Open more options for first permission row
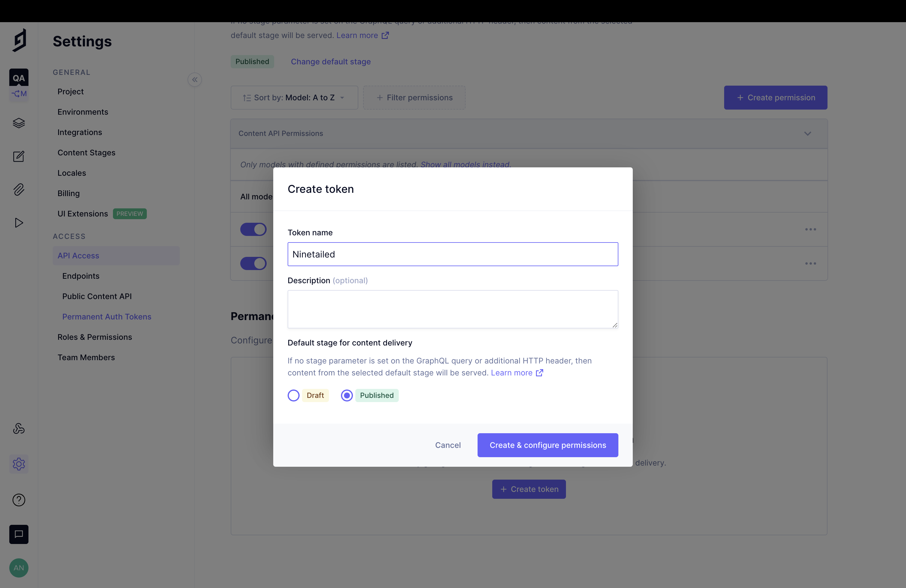Image resolution: width=906 pixels, height=588 pixels. point(810,229)
